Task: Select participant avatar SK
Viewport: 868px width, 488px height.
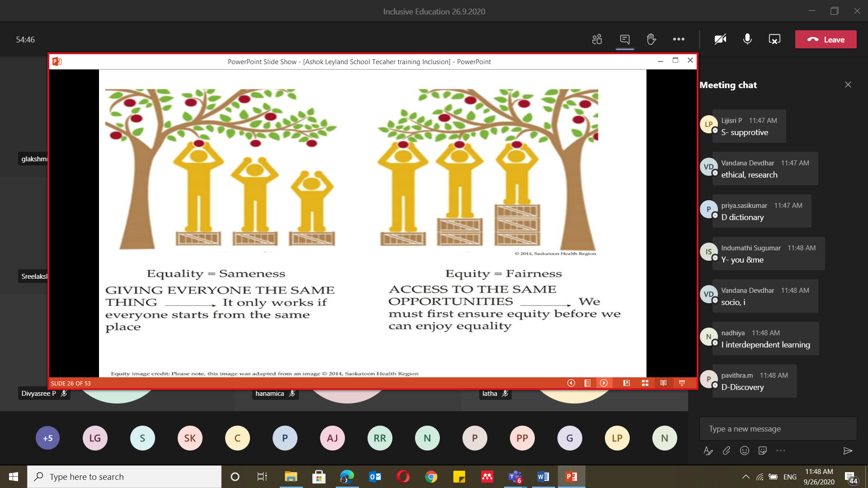Action: click(190, 438)
